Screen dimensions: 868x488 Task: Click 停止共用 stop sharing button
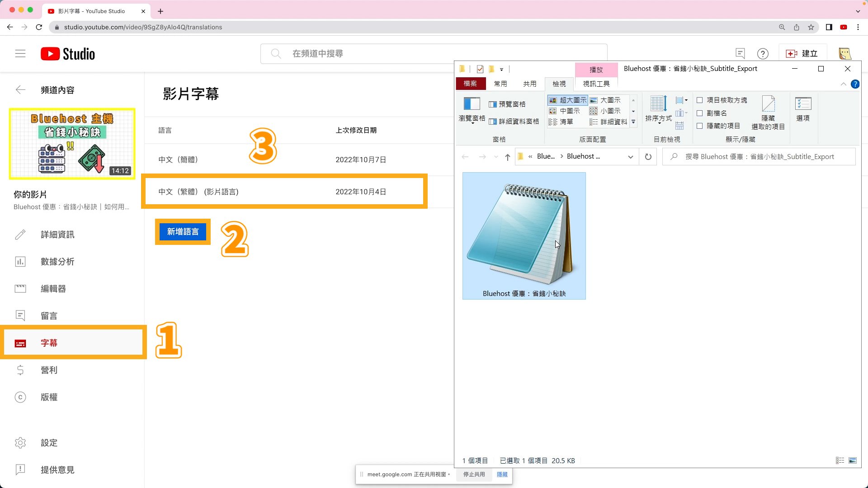(474, 474)
